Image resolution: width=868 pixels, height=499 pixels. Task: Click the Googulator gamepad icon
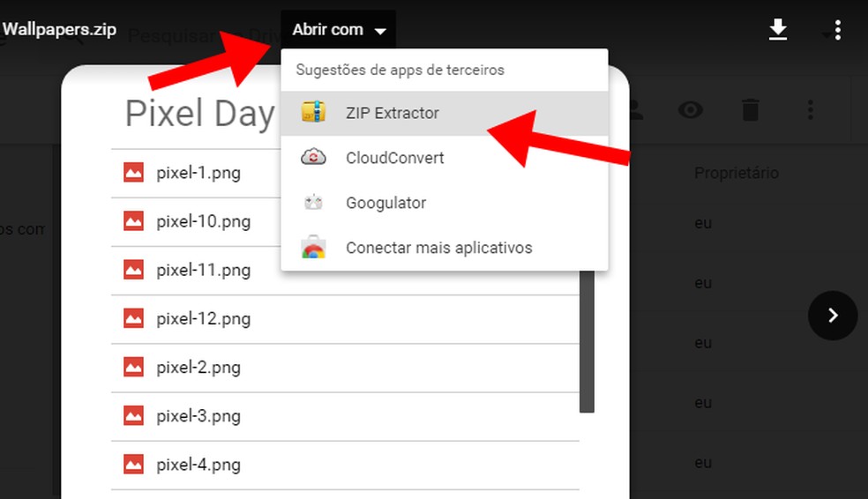pos(313,203)
